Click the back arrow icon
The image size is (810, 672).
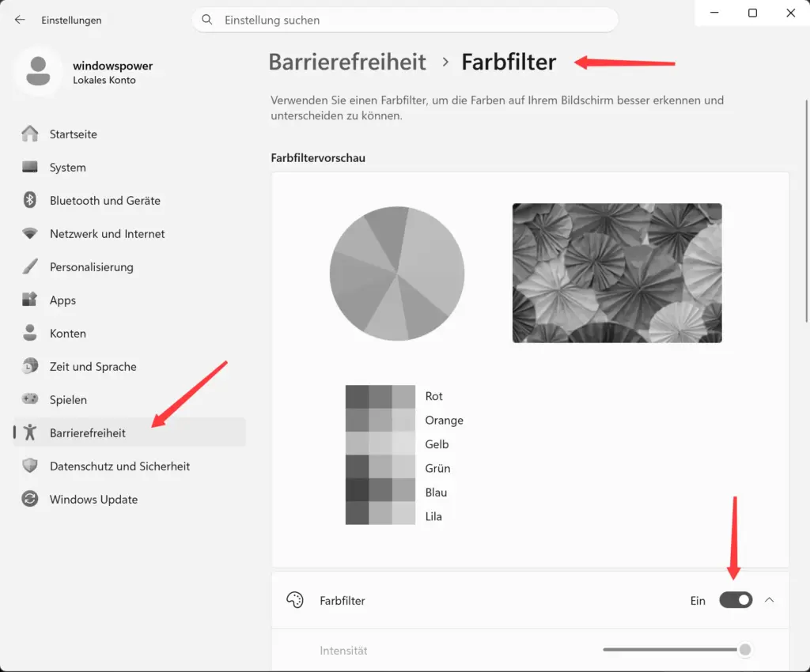(20, 20)
